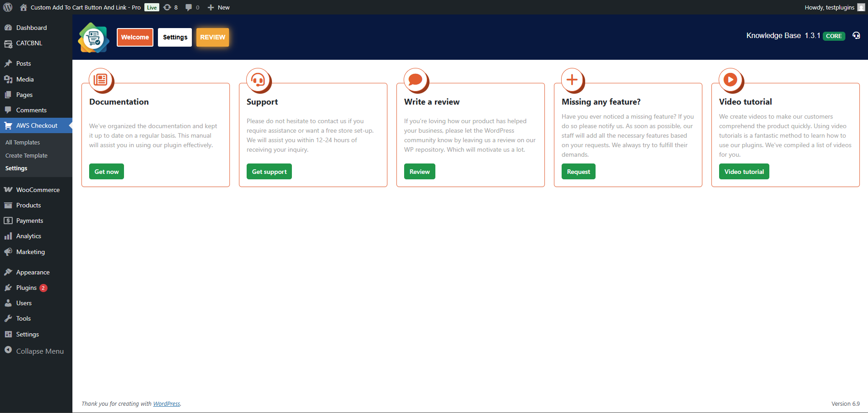The image size is (868, 413).
Task: Open the REVIEW tab
Action: [x=213, y=37]
